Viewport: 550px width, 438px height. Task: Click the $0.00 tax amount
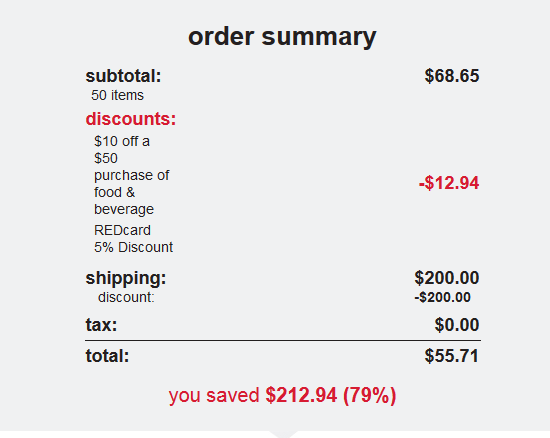(457, 325)
